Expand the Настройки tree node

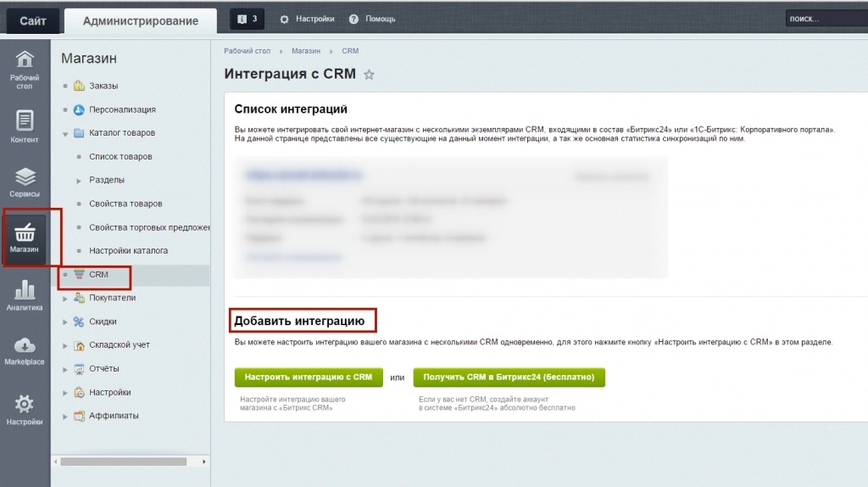pyautogui.click(x=65, y=393)
